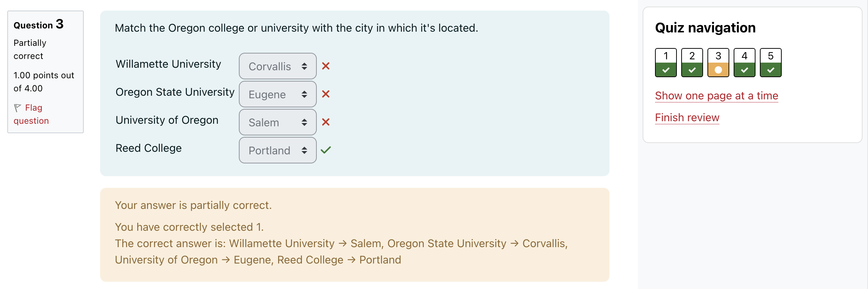Click the red X beside Willamette University answer
868x289 pixels.
click(326, 66)
